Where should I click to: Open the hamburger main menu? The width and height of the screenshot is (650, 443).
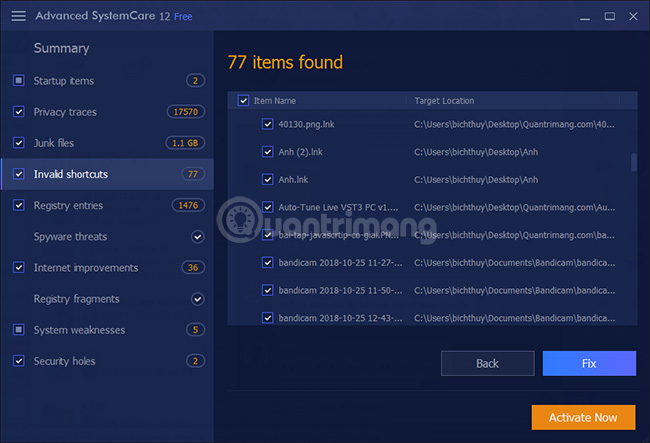(18, 16)
